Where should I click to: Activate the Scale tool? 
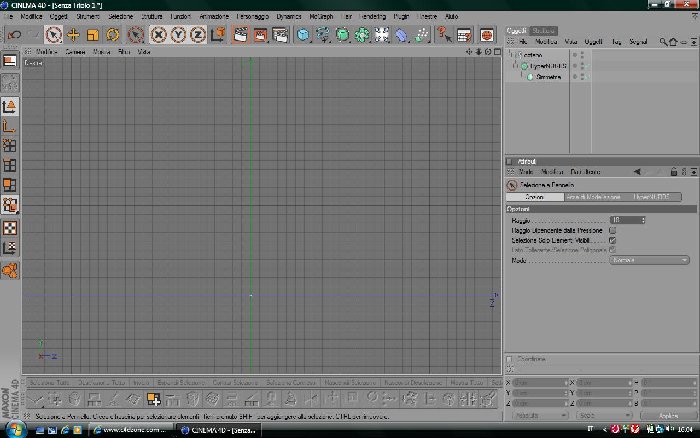click(x=93, y=34)
